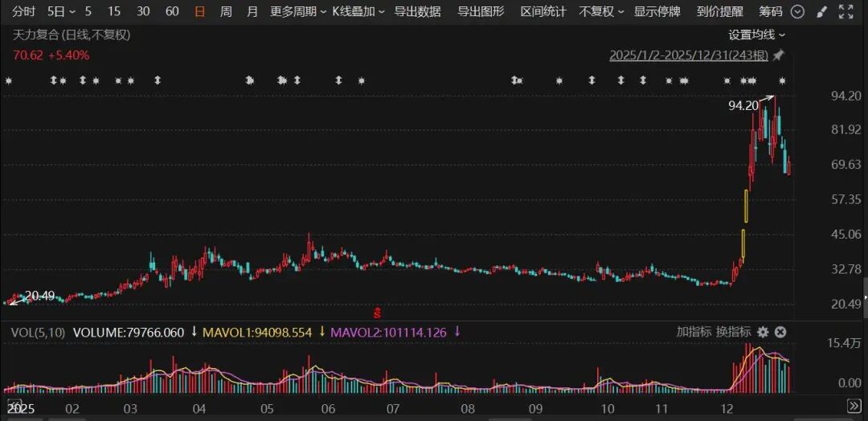Viewport: 868px width, 421px height.
Task: Click the MAVOL2 purple arrow indicator
Action: [457, 332]
